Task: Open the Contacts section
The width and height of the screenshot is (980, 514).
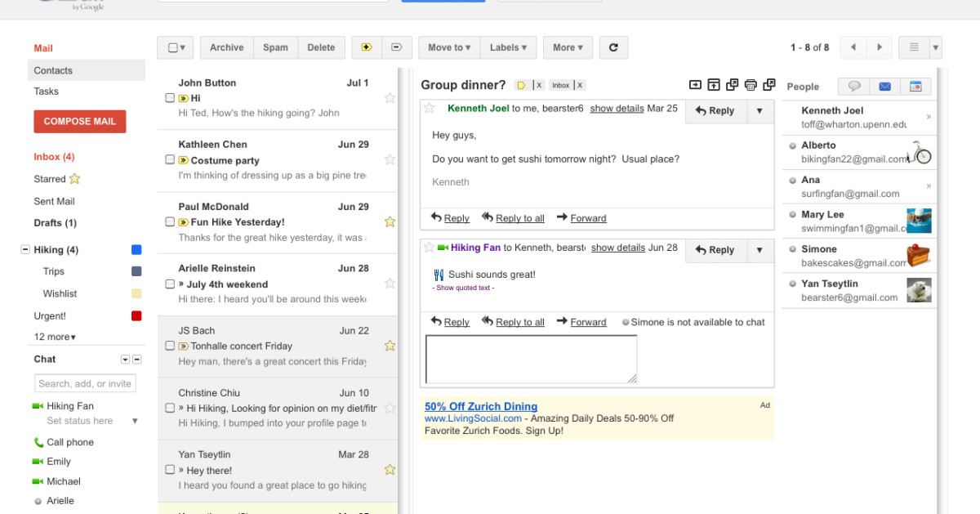Action: point(53,70)
